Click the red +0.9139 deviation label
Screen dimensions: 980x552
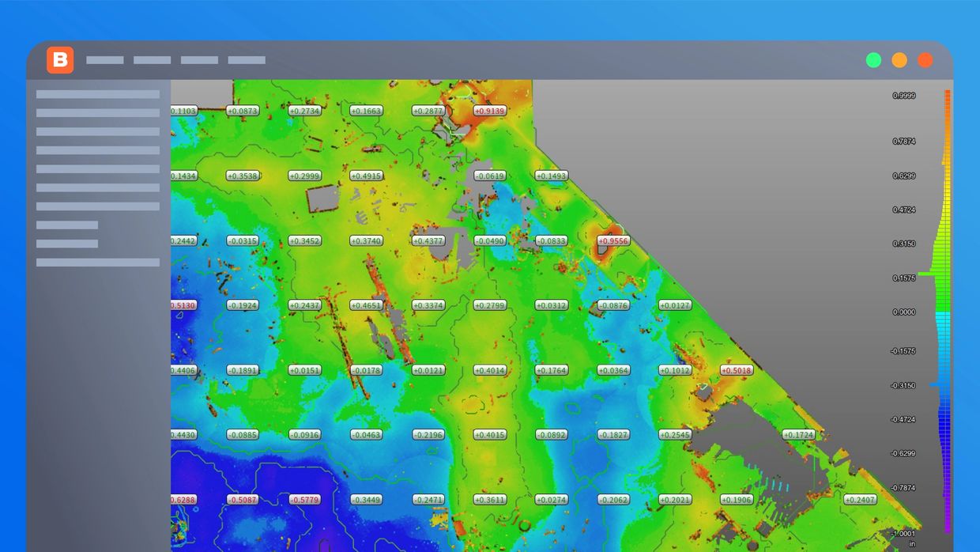pos(489,112)
